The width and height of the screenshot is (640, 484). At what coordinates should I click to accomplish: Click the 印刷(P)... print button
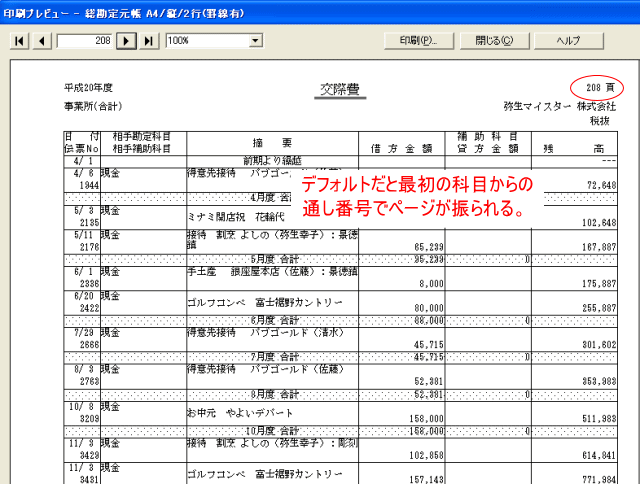click(418, 41)
